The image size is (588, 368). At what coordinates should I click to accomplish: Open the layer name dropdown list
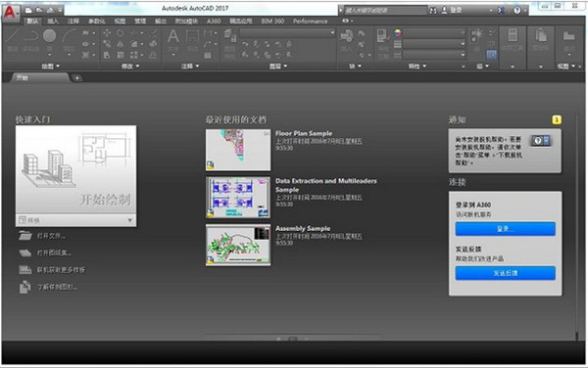point(287,33)
